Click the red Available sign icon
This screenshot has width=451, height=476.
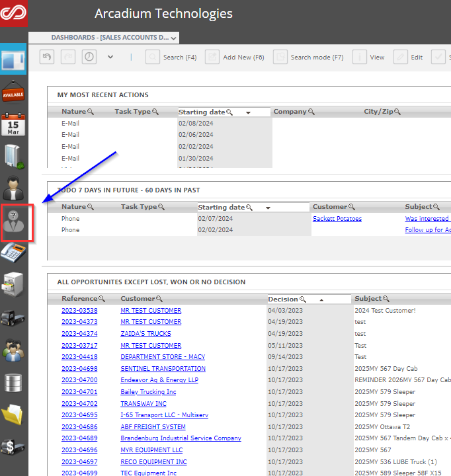[x=13, y=91]
